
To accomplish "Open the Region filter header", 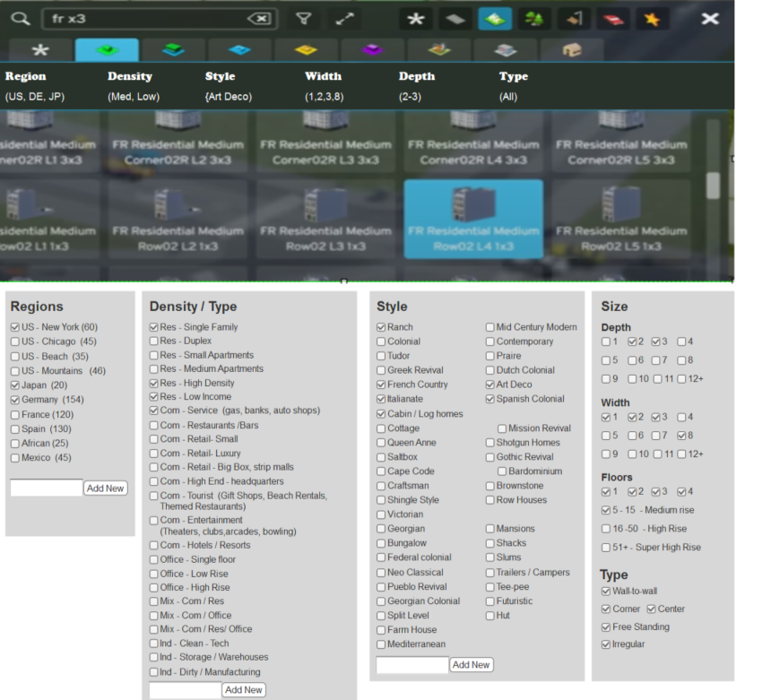I will [x=26, y=76].
